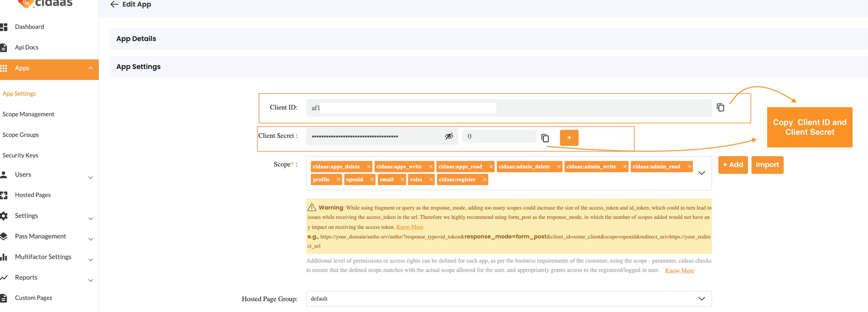Expand the full scope list chevron
The image size is (868, 312).
(702, 173)
